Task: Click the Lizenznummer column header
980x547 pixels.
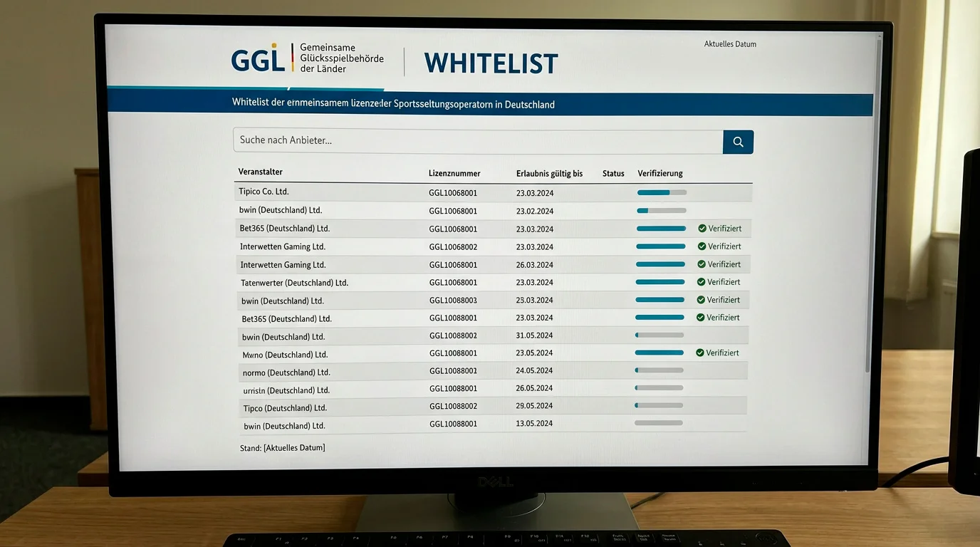Action: coord(454,173)
